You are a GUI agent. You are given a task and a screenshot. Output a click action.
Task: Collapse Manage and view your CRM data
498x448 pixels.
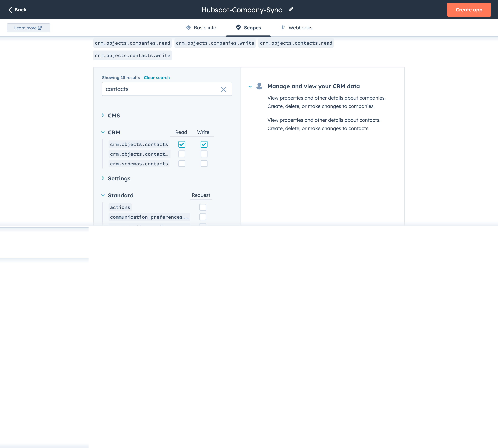pyautogui.click(x=250, y=87)
